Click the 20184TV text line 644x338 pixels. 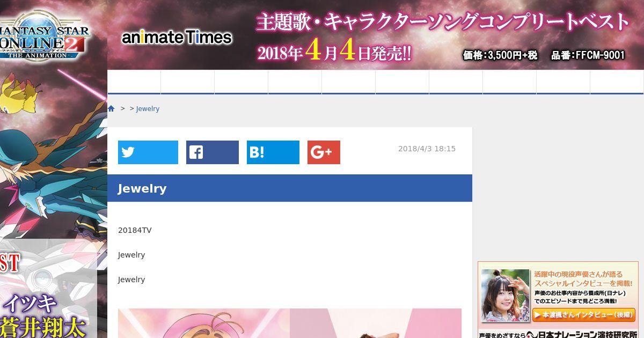tap(135, 230)
